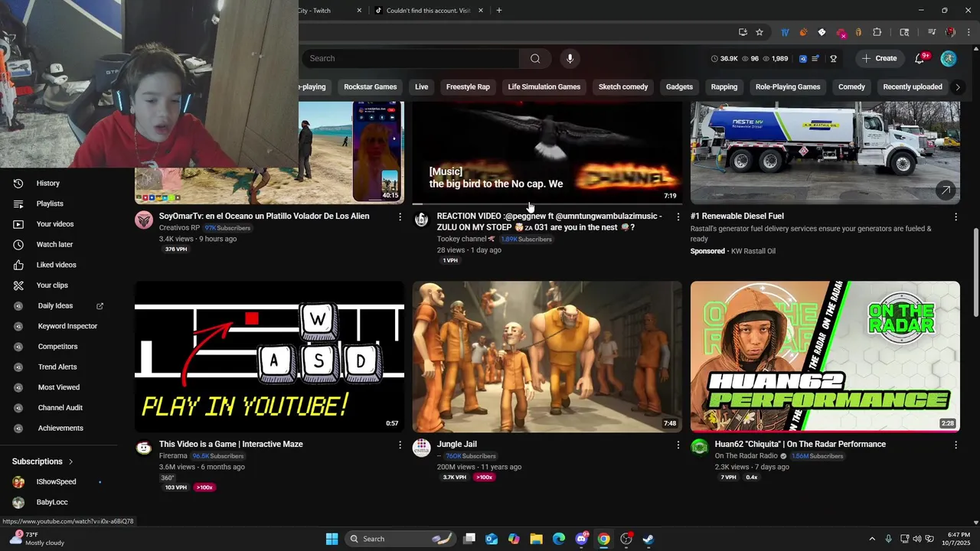Viewport: 980px width, 551px height.
Task: Show more category chips with right arrow
Action: pyautogui.click(x=957, y=87)
